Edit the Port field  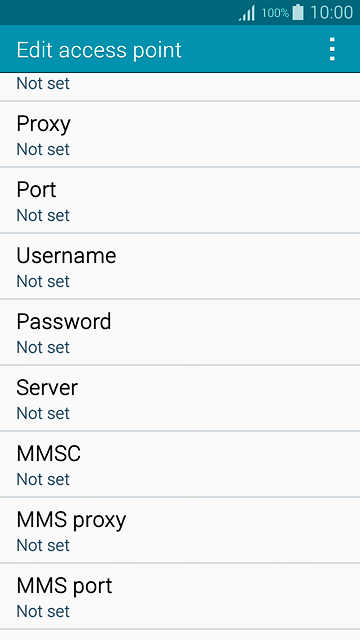(x=180, y=200)
